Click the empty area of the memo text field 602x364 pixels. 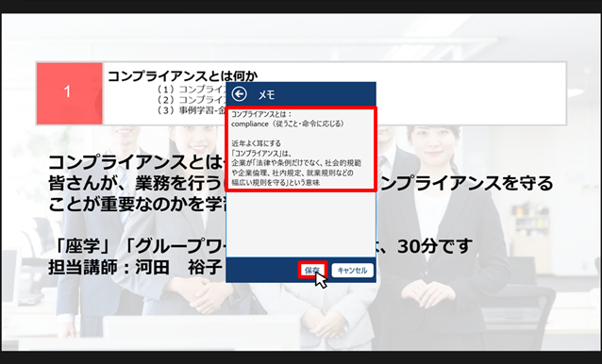301,224
